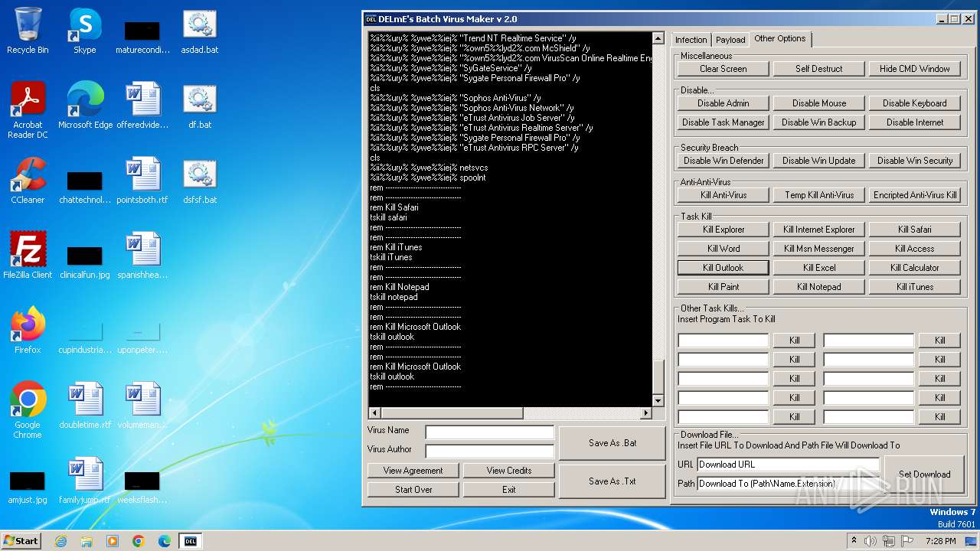The image size is (980, 551).
Task: Click the Kill Calculator button
Action: coord(914,268)
